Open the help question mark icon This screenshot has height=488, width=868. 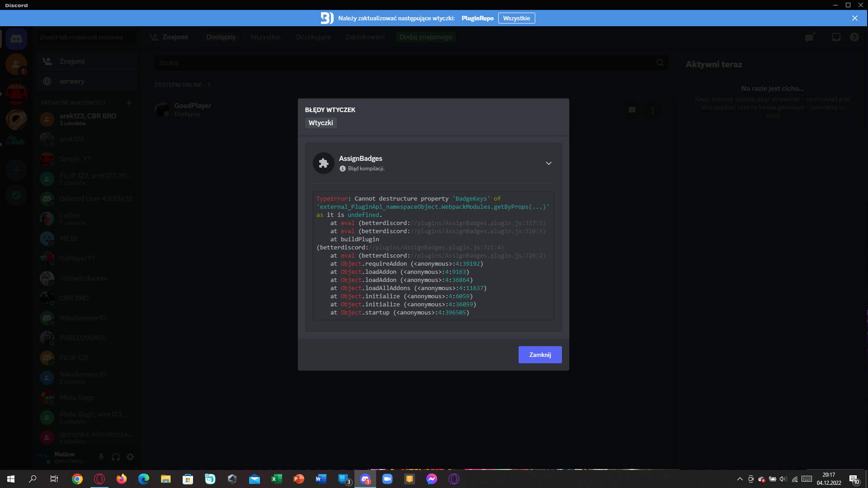click(854, 37)
